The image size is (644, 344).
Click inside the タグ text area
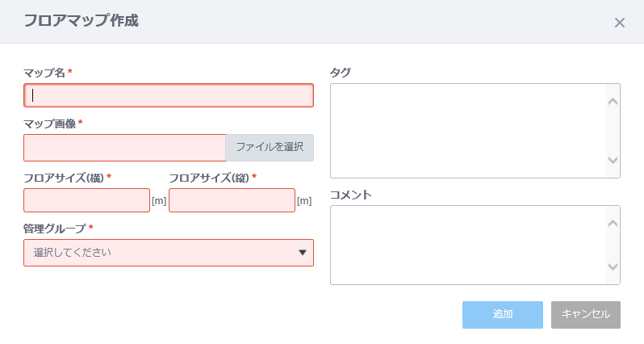click(x=468, y=131)
